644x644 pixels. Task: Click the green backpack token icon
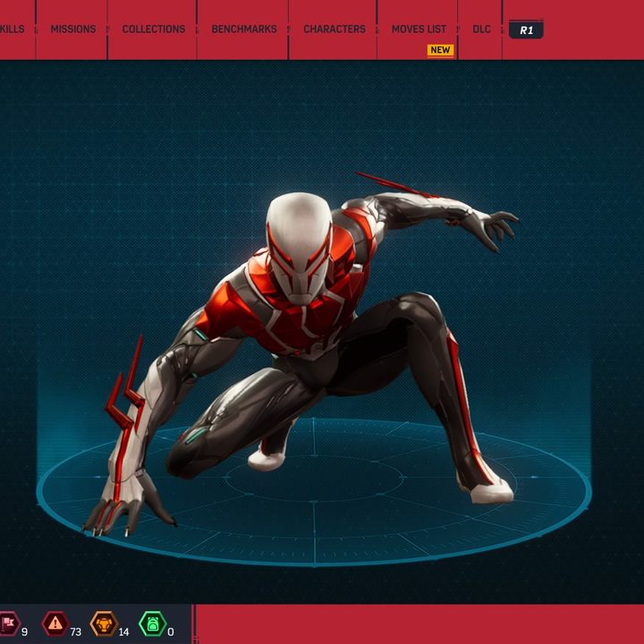[153, 623]
